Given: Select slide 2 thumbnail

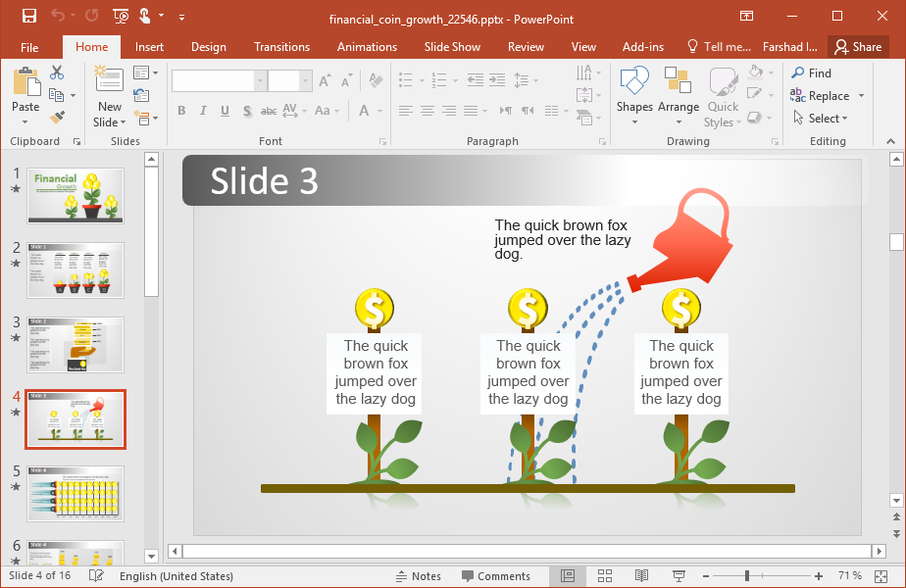Looking at the screenshot, I should [75, 270].
